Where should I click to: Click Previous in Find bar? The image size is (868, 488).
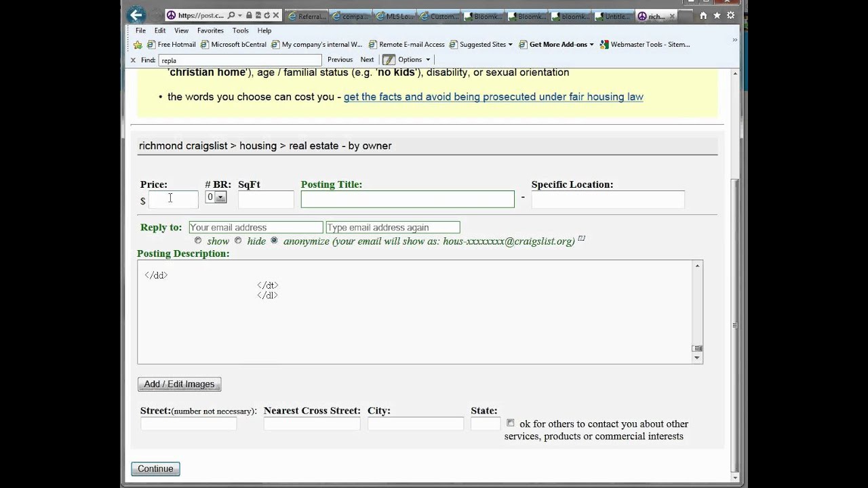click(x=340, y=60)
